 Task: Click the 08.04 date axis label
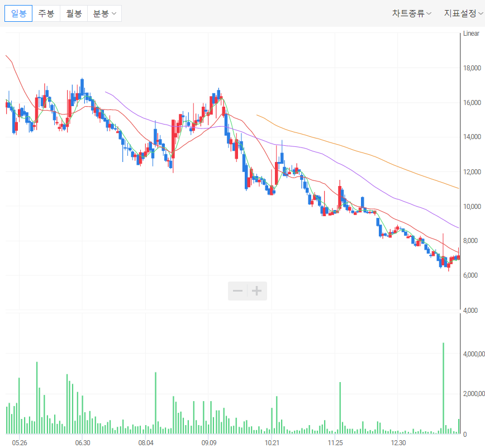pyautogui.click(x=146, y=443)
